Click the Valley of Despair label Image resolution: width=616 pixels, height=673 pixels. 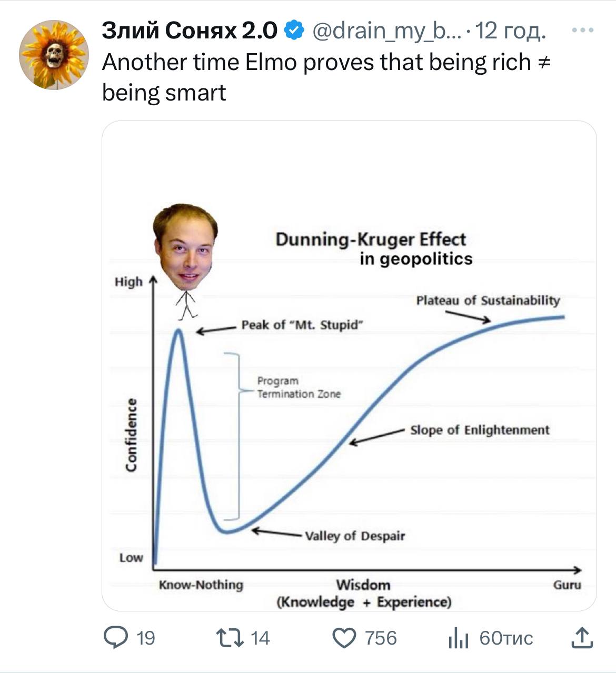tap(355, 536)
